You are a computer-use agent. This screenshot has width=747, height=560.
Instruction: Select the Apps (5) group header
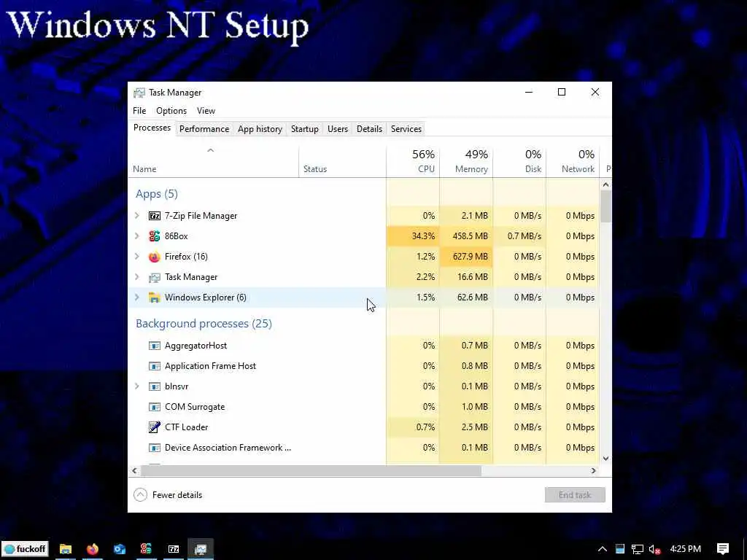point(157,194)
